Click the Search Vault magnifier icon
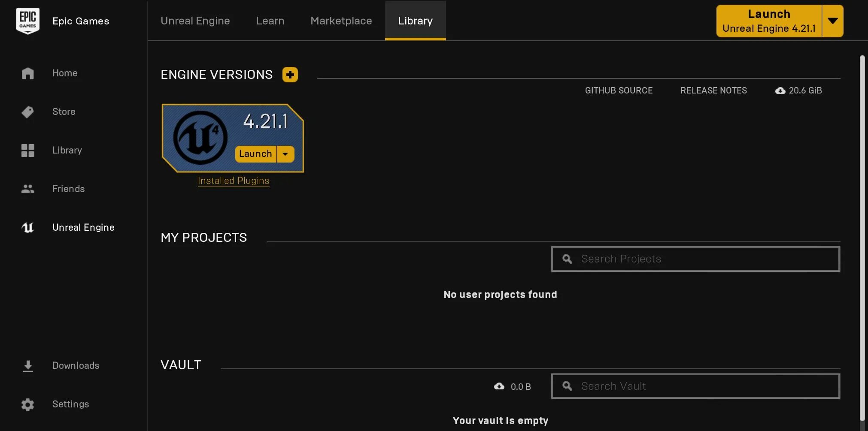Screen dimensions: 868x431 pyautogui.click(x=568, y=386)
